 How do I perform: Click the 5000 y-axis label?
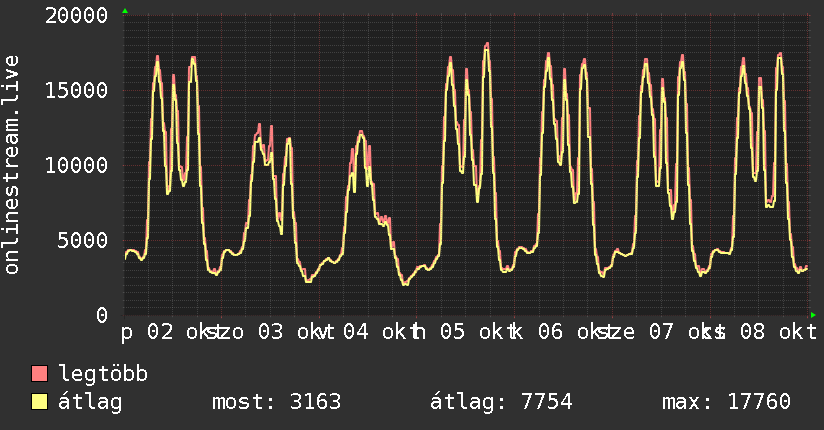(x=83, y=241)
